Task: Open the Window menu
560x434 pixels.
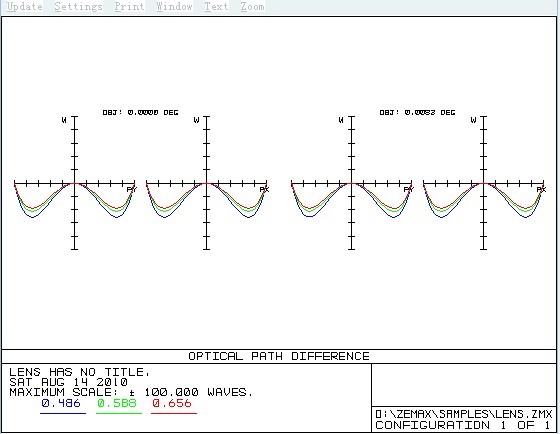Action: pyautogui.click(x=175, y=7)
